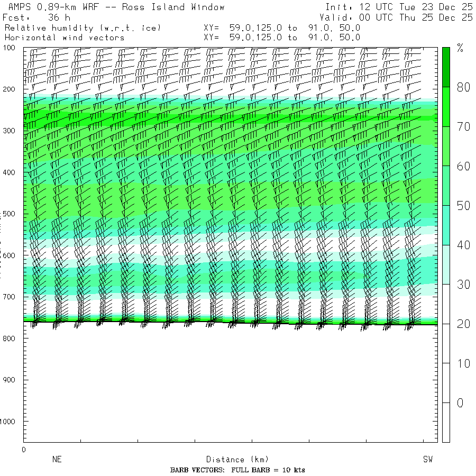Image resolution: width=476 pixels, height=476 pixels.
Task: Click the dark green above-80% colorbar segment
Action: 446,67
